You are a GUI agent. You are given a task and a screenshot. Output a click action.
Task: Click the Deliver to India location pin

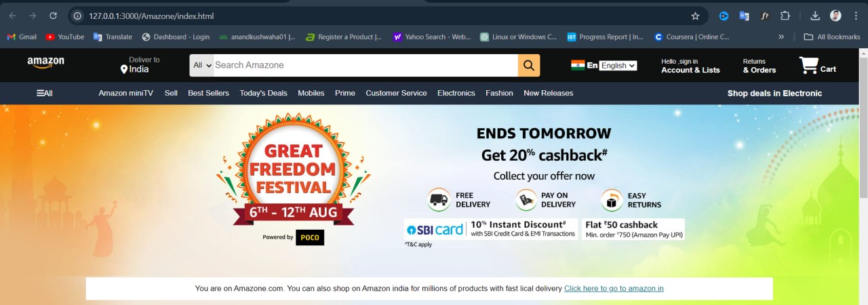click(x=124, y=69)
